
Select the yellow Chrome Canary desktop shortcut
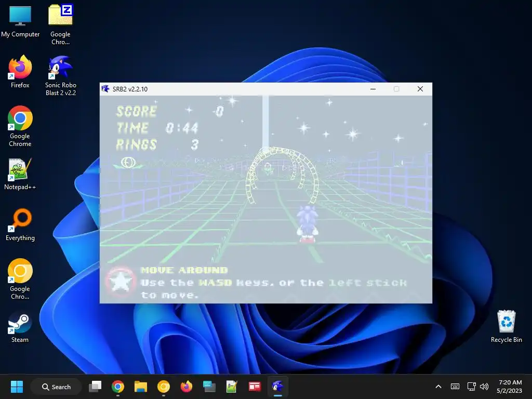[20, 279]
